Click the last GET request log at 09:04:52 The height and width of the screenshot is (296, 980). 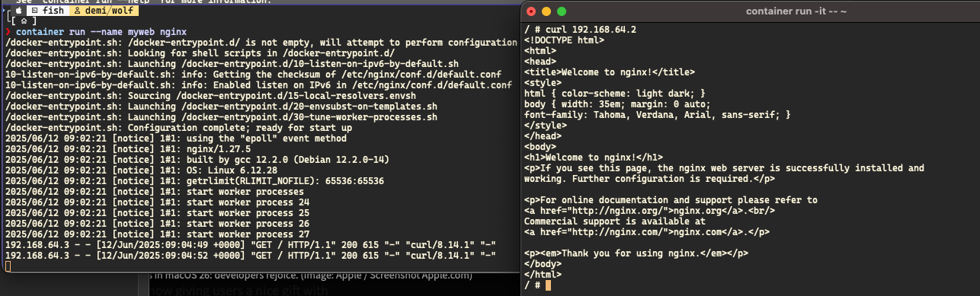pos(251,256)
